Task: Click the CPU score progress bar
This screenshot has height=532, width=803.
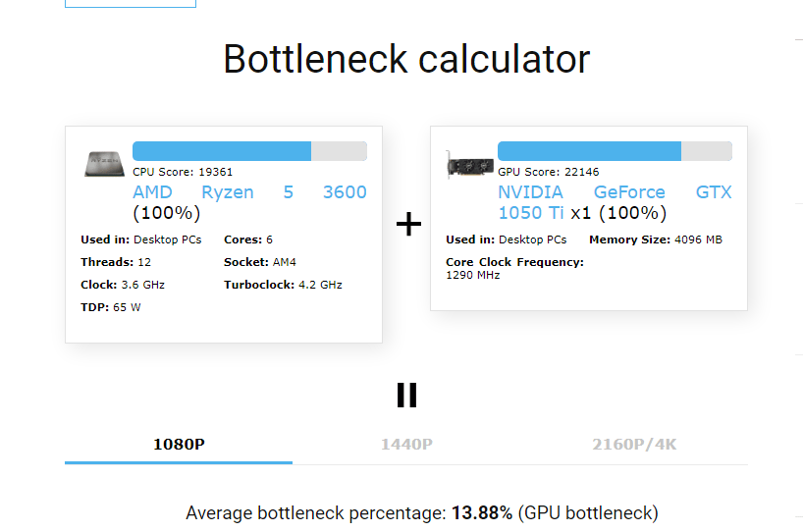Action: click(x=249, y=151)
